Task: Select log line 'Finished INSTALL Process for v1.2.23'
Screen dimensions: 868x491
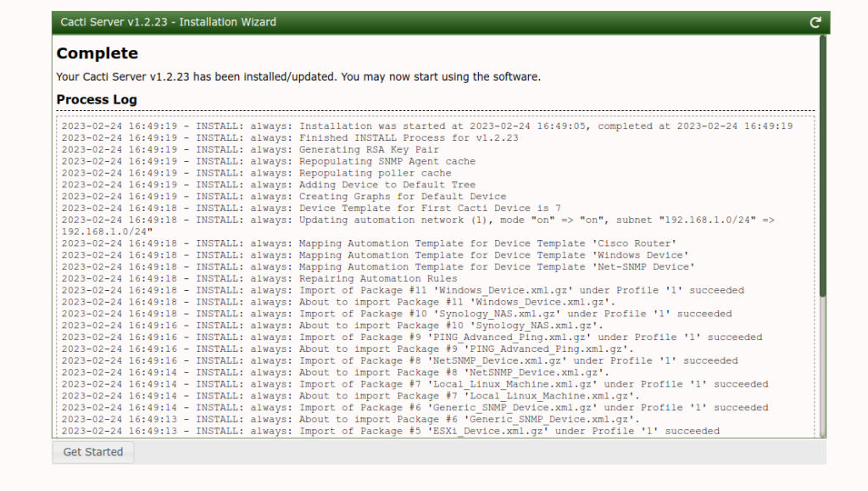Action: point(290,138)
